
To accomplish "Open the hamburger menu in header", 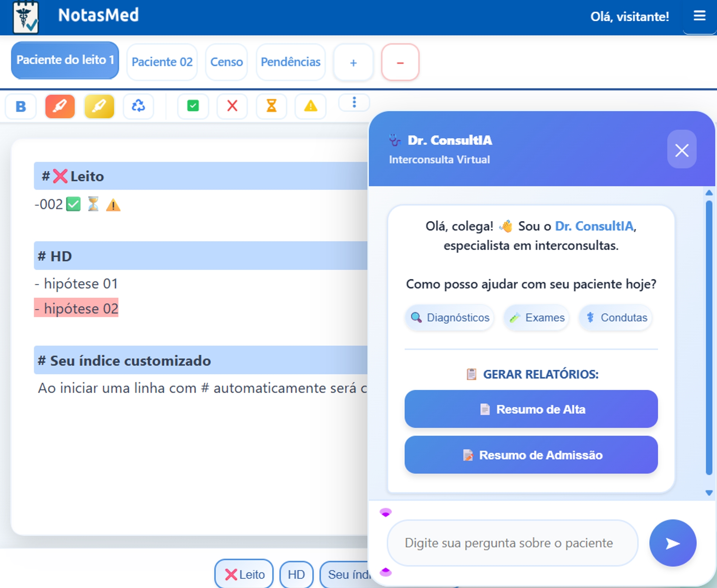I will [x=699, y=16].
